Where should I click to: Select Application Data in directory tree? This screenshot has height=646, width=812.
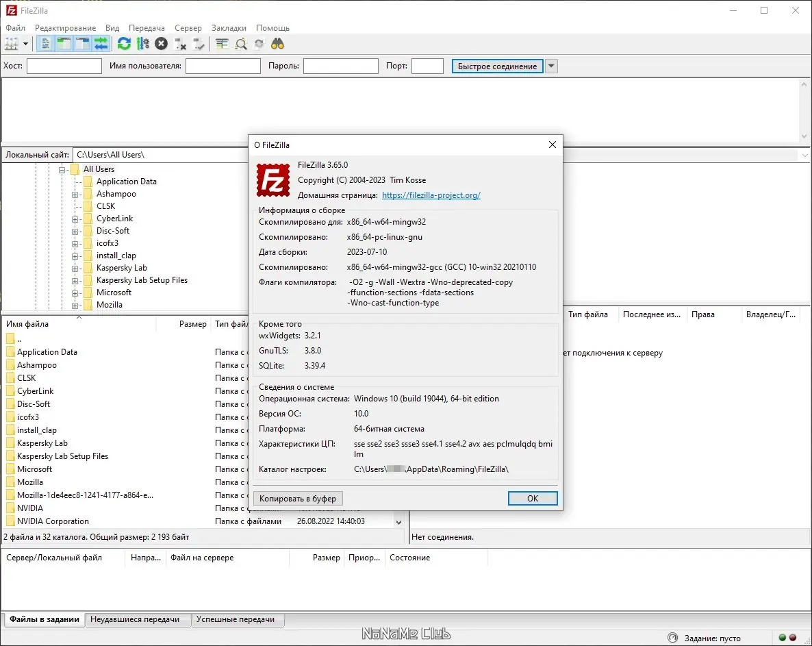pyautogui.click(x=126, y=182)
